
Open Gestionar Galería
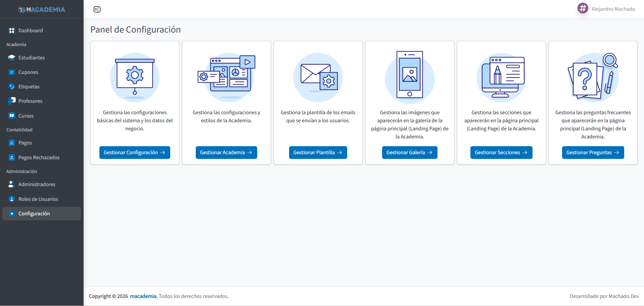click(410, 152)
